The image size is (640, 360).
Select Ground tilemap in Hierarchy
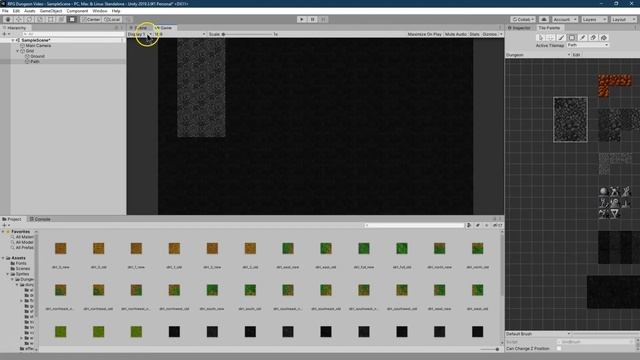click(37, 56)
